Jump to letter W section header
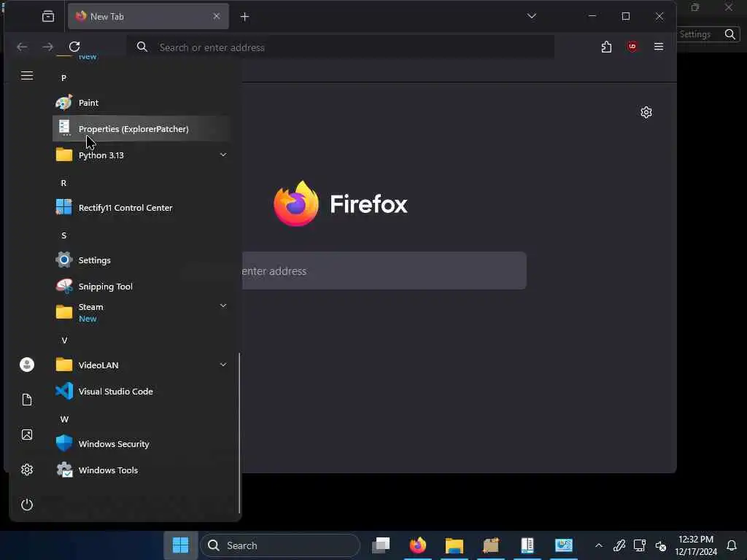This screenshot has width=747, height=560. tap(64, 419)
